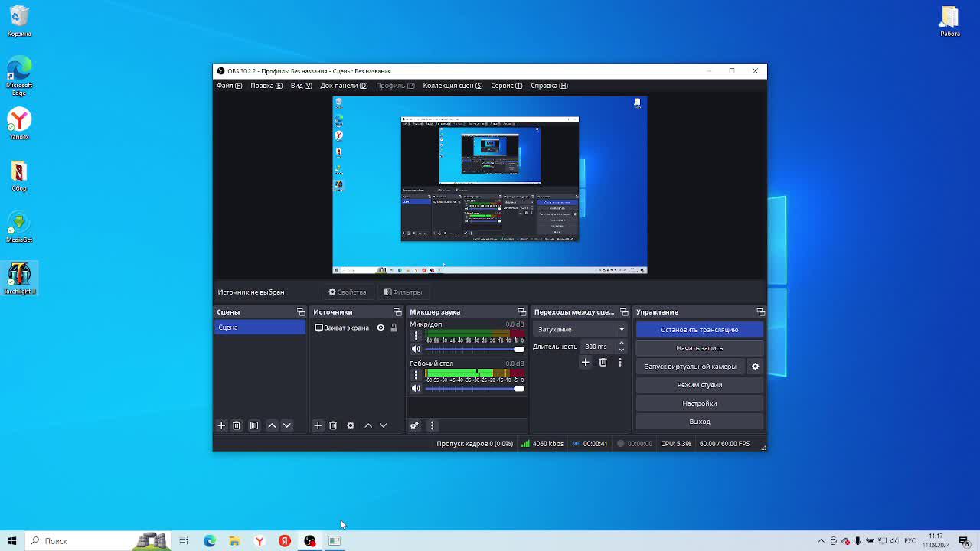
Task: Open source properties gear in Sources panel
Action: tap(351, 425)
